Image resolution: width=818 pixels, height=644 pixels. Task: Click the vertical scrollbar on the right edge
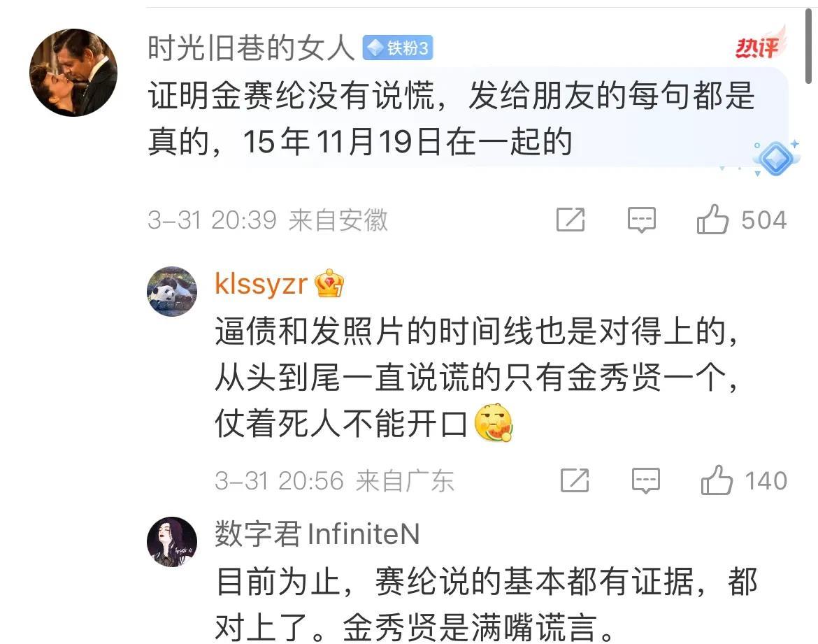coord(808,47)
